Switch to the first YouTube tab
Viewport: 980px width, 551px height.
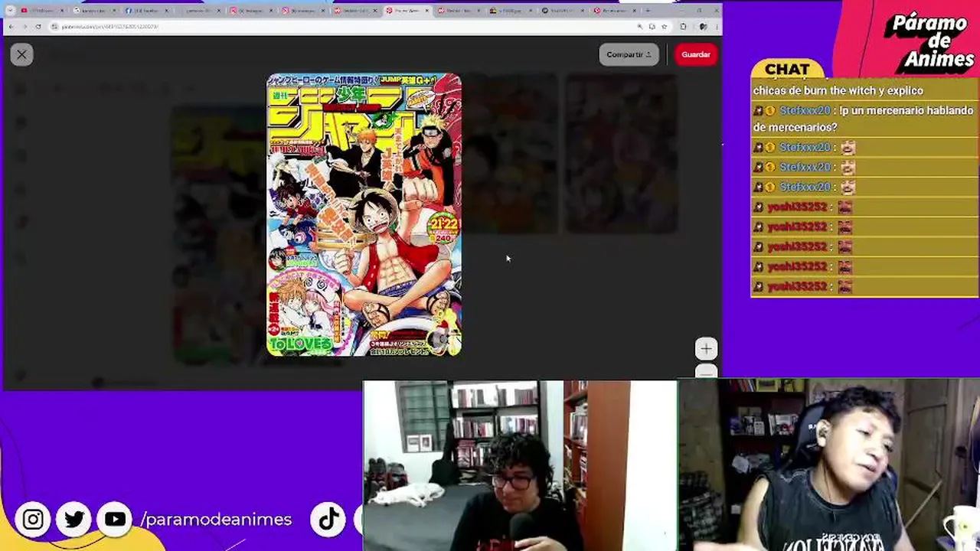43,11
